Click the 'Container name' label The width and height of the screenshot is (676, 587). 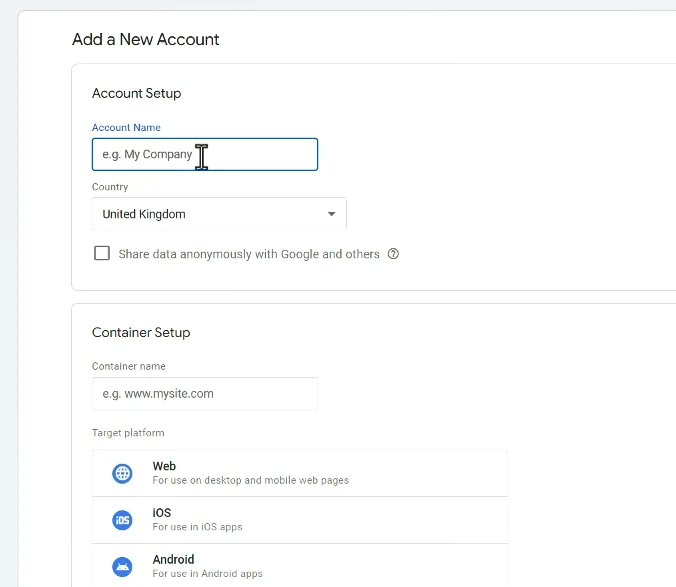128,366
